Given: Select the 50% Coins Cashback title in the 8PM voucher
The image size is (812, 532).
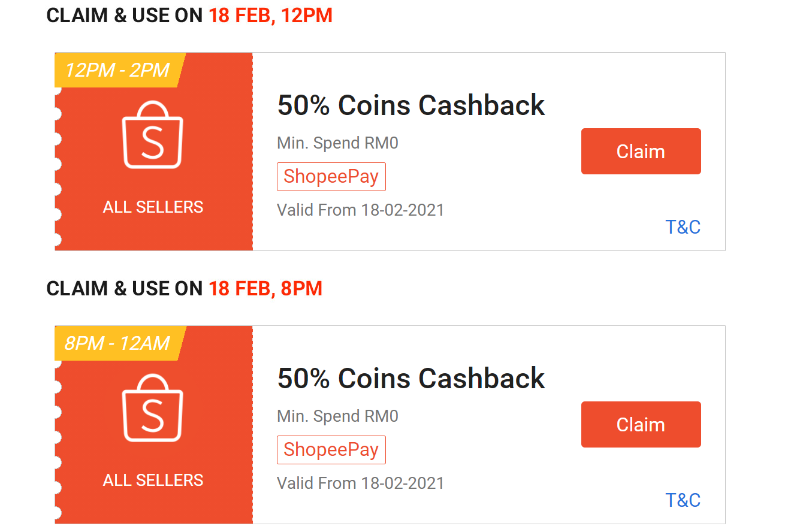Looking at the screenshot, I should coord(411,379).
